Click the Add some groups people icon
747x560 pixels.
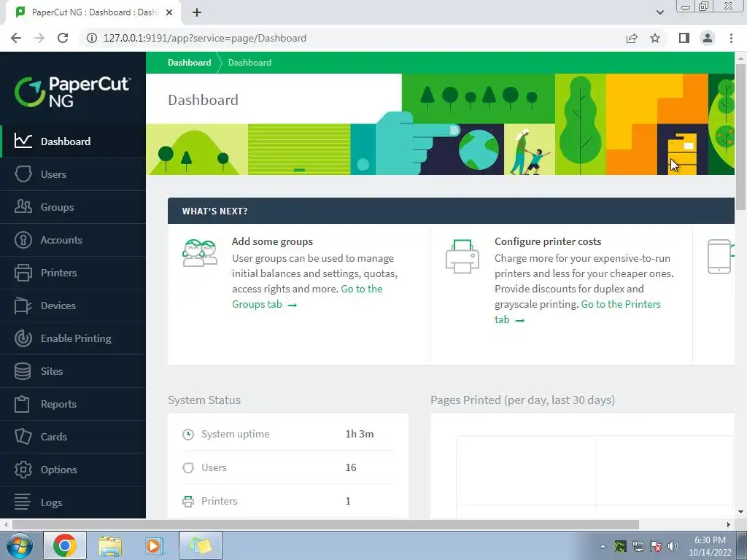200,253
